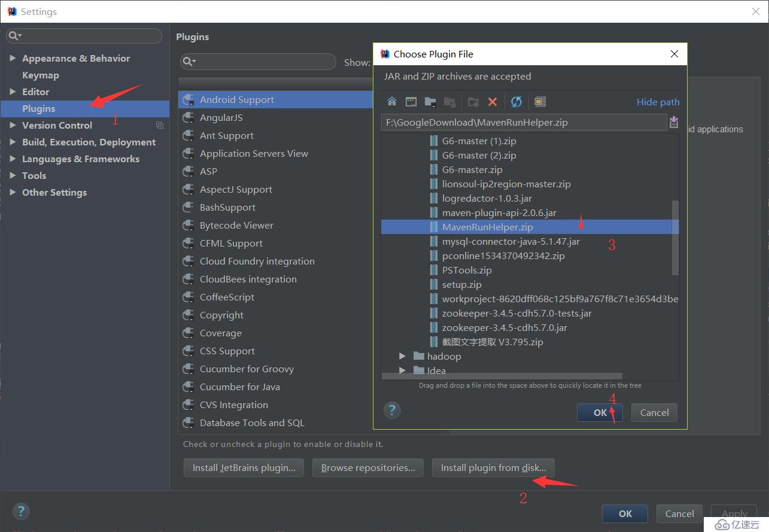This screenshot has width=769, height=532.
Task: Open Other Settings page
Action: (54, 192)
